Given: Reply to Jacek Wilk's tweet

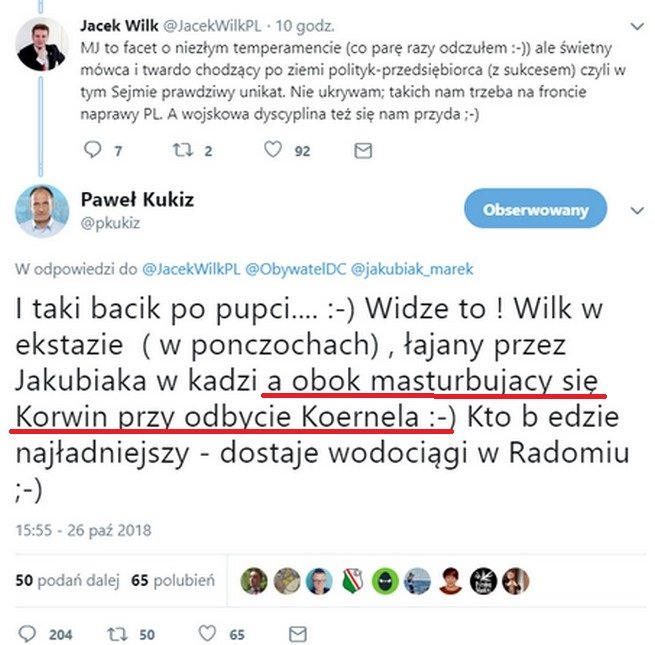Looking at the screenshot, I should pyautogui.click(x=92, y=150).
